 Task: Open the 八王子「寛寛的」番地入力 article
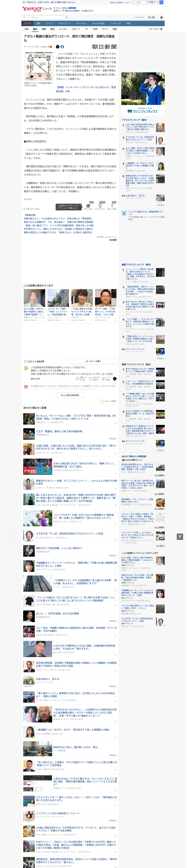pos(59,431)
